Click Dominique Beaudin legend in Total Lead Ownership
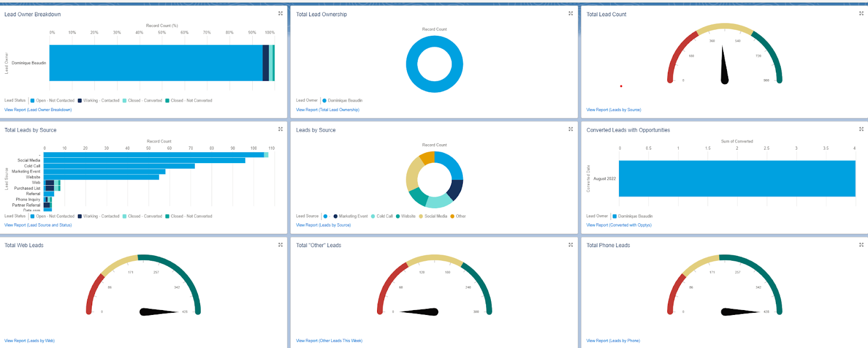This screenshot has height=348, width=868. 342,100
